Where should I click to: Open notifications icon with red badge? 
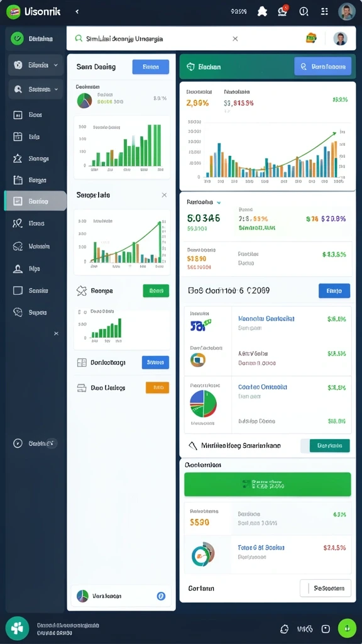283,11
